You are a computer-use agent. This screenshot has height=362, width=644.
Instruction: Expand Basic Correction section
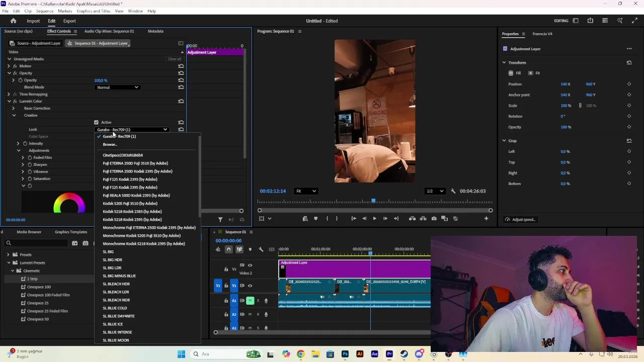coord(14,108)
